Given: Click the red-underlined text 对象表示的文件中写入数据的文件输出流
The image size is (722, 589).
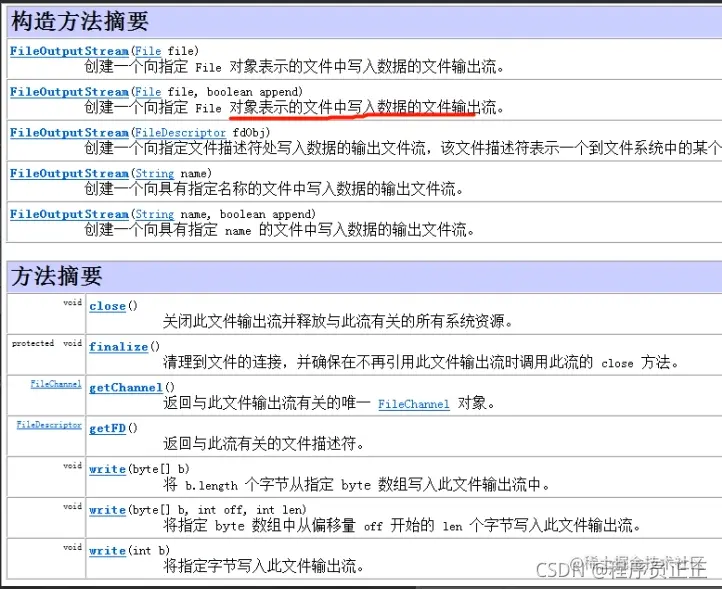Looking at the screenshot, I should click(367, 107).
